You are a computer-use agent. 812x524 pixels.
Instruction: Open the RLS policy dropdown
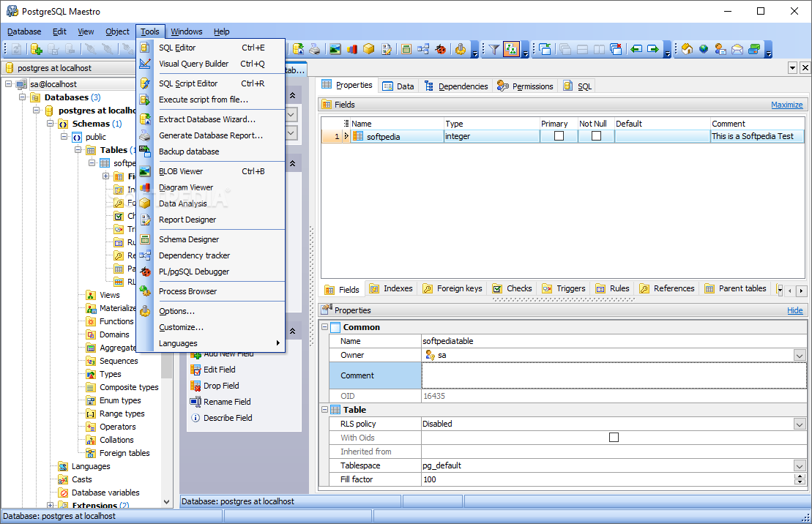click(x=800, y=424)
